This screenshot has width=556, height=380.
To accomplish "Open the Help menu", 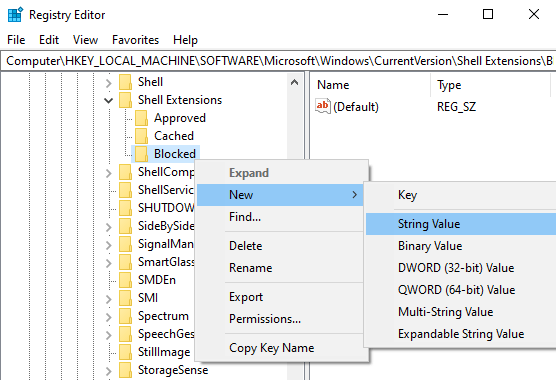I will click(x=185, y=40).
